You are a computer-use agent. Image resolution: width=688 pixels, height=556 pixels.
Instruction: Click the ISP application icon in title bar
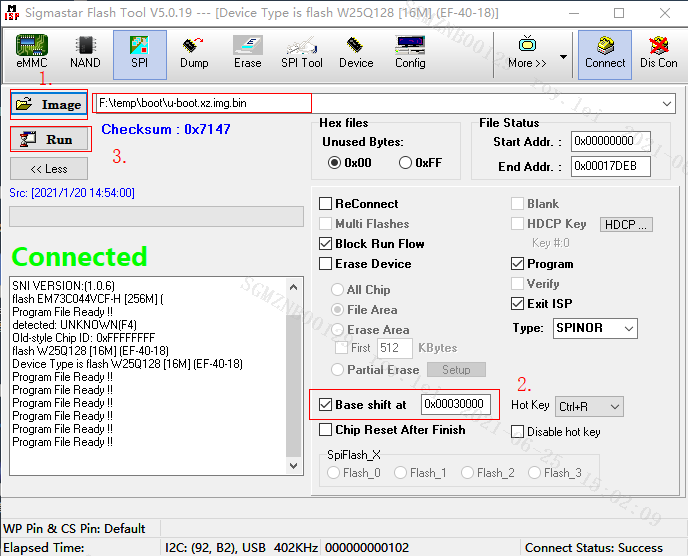click(11, 13)
